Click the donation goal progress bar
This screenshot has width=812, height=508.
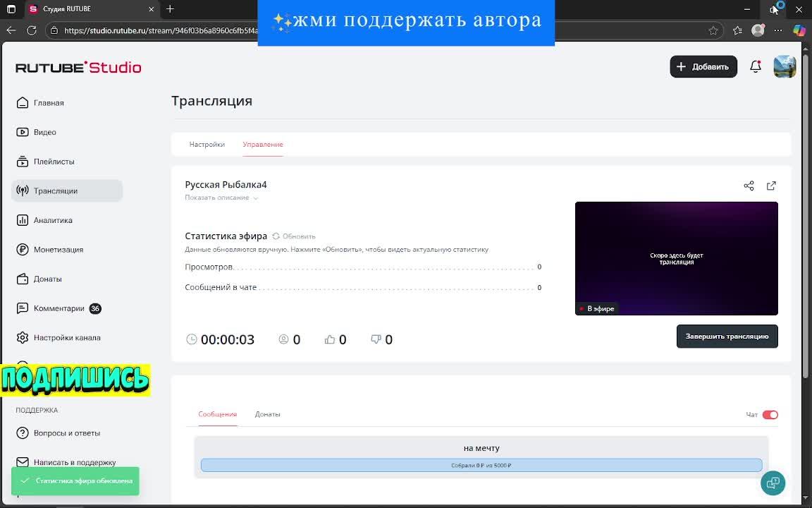(481, 465)
